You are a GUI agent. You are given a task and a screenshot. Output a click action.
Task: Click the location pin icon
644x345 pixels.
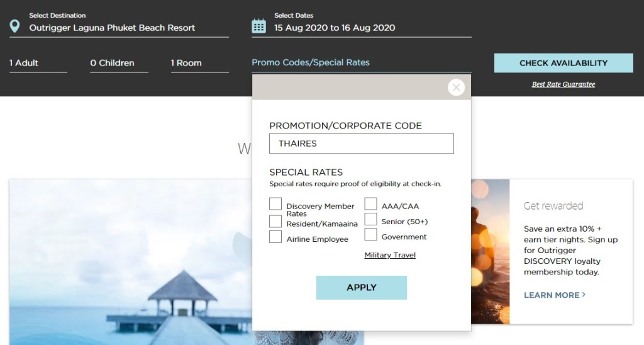(x=15, y=26)
